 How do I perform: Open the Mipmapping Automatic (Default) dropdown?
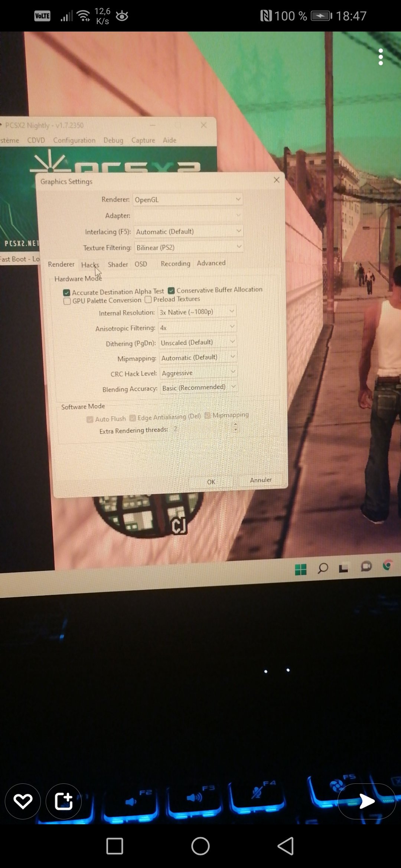pos(198,358)
